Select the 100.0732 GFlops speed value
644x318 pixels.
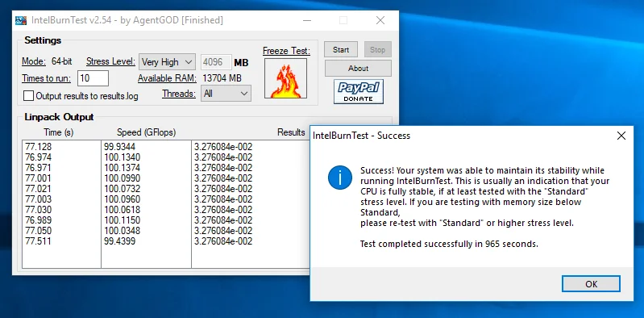[x=122, y=189]
